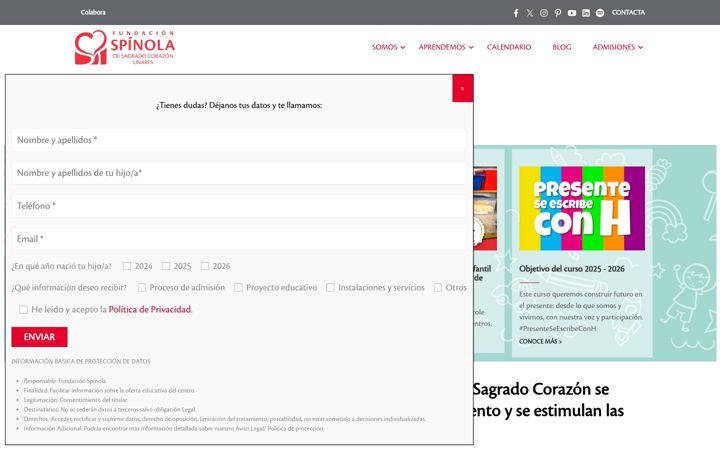The width and height of the screenshot is (720, 450).
Task: Tick Proceso de admisión checkbox
Action: (142, 287)
